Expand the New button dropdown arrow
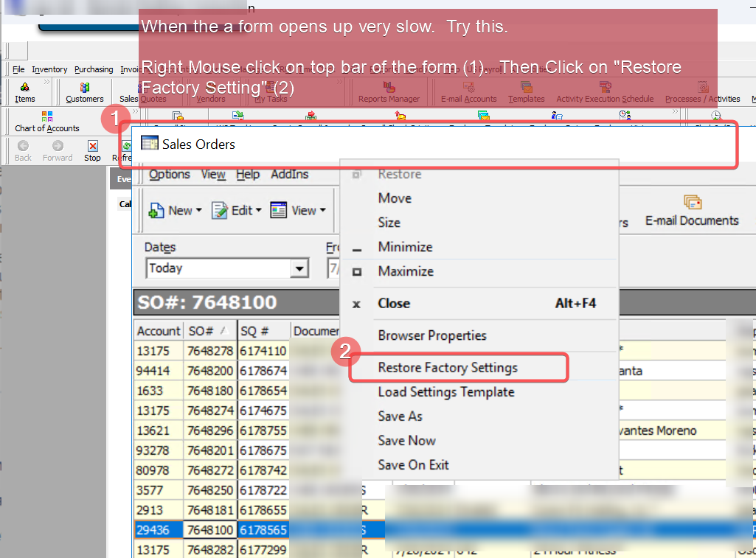Screen dimensions: 756x558 point(198,210)
